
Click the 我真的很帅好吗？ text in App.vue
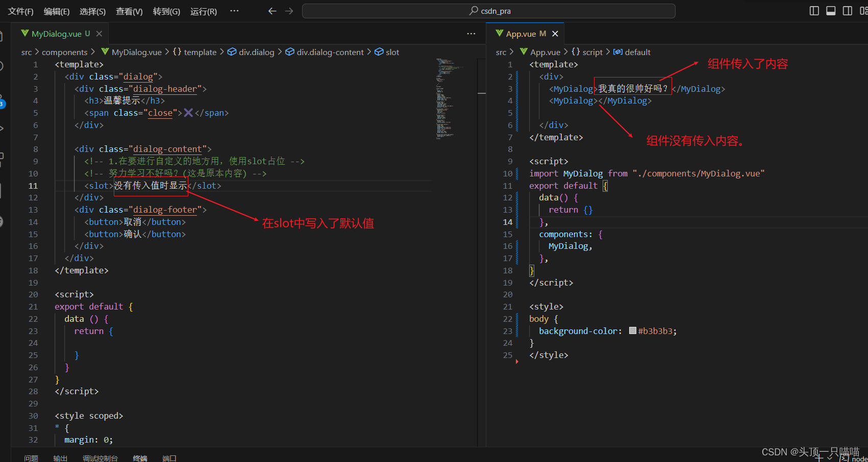(633, 89)
